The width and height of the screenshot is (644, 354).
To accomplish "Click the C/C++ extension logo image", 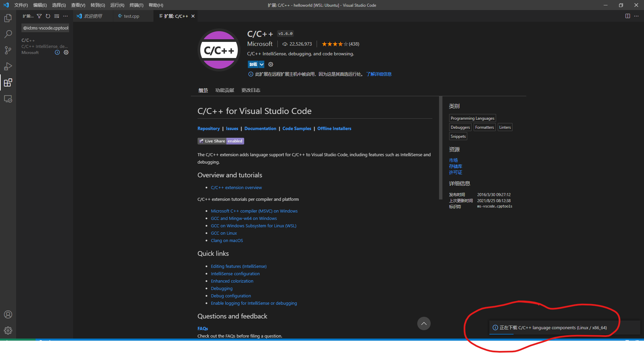I will pyautogui.click(x=219, y=50).
